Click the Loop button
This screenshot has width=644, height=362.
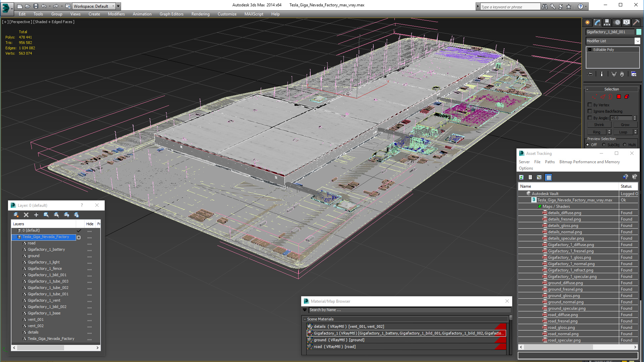pyautogui.click(x=623, y=132)
